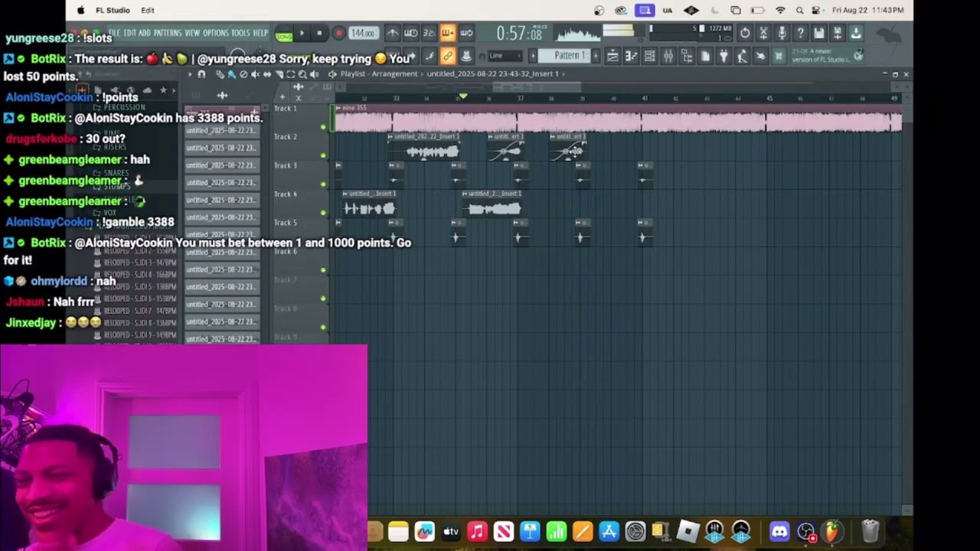The width and height of the screenshot is (980, 551).
Task: Open Discord from the dock
Action: pyautogui.click(x=779, y=531)
